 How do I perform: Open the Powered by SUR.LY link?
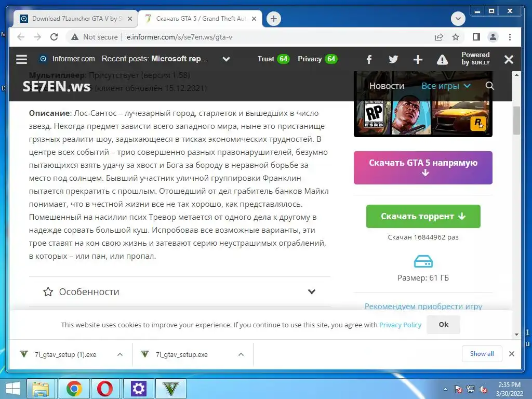(475, 58)
